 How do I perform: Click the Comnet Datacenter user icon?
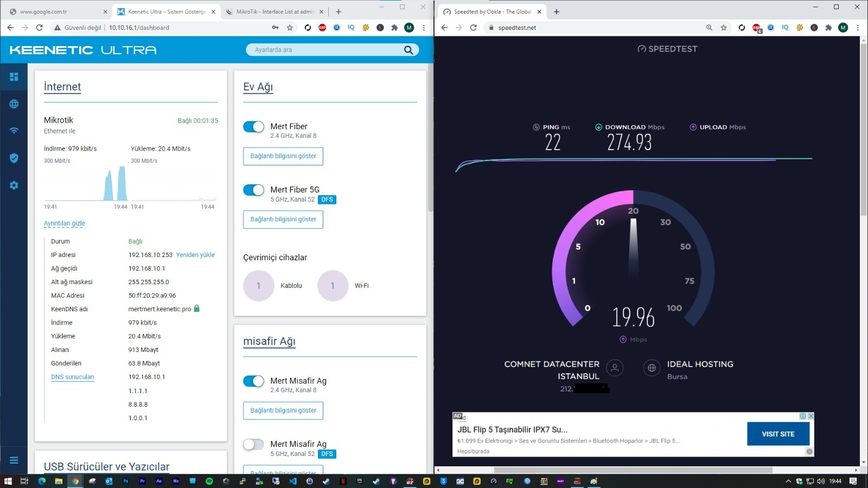tap(615, 368)
